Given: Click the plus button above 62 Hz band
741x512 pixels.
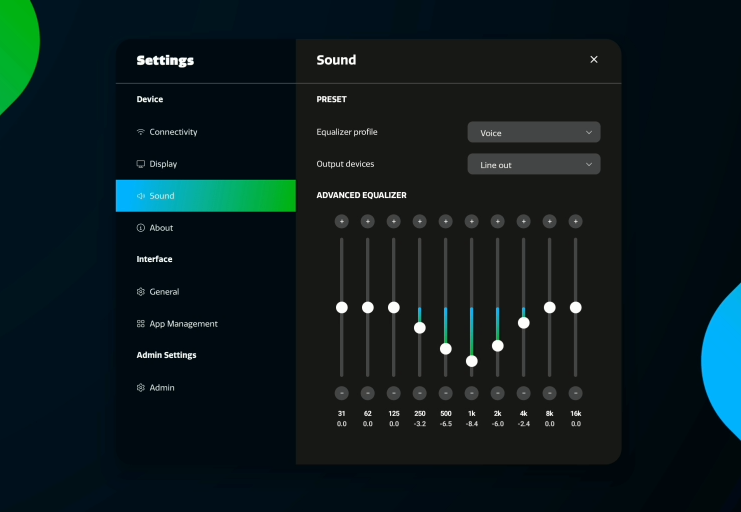Looking at the screenshot, I should click(x=368, y=221).
